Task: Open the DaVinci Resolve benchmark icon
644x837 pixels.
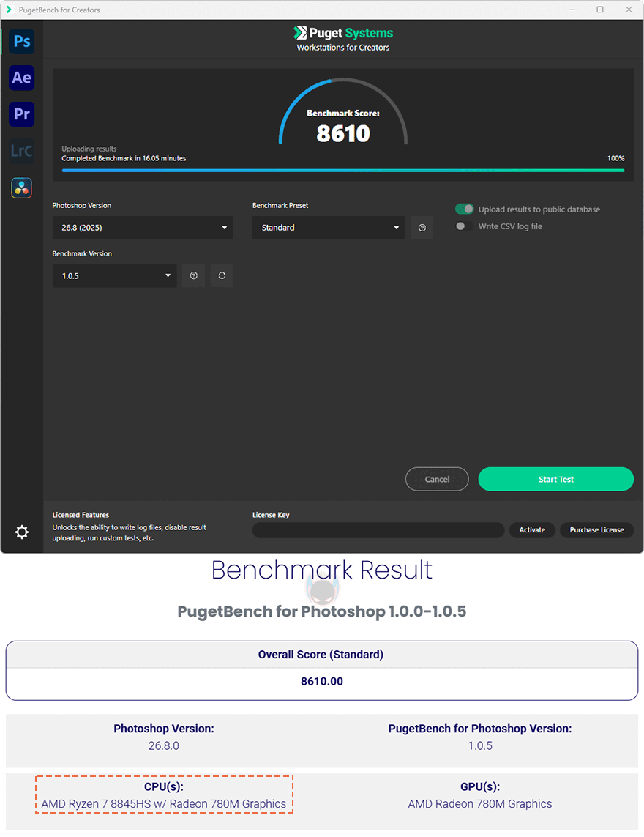Action: (22, 188)
